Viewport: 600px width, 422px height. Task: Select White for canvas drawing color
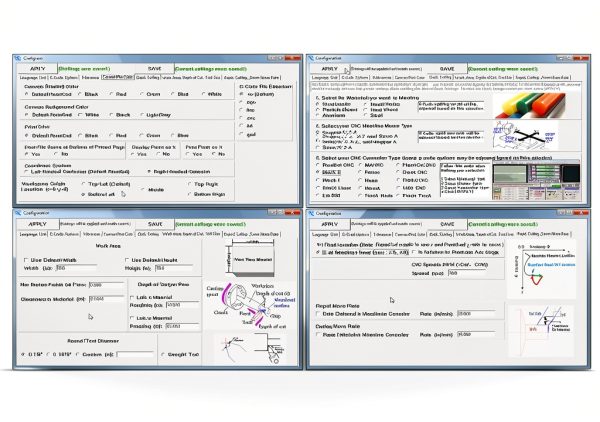212,94
